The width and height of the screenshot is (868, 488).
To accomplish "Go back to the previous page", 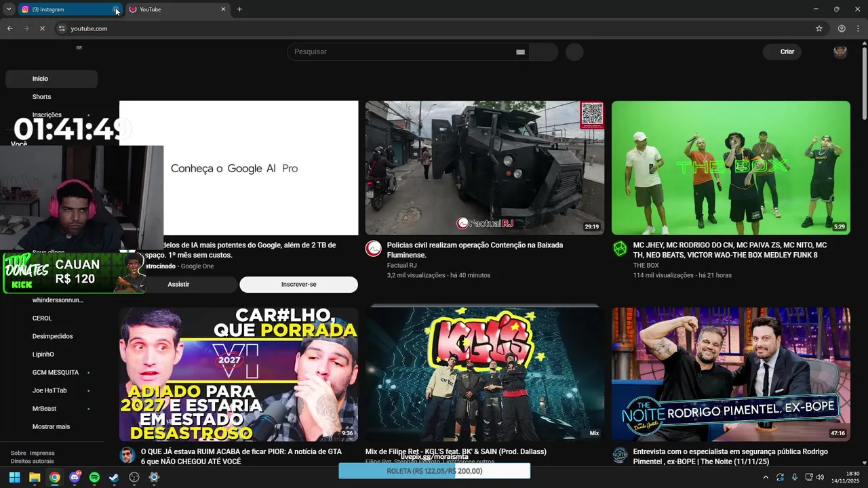I will [9, 28].
